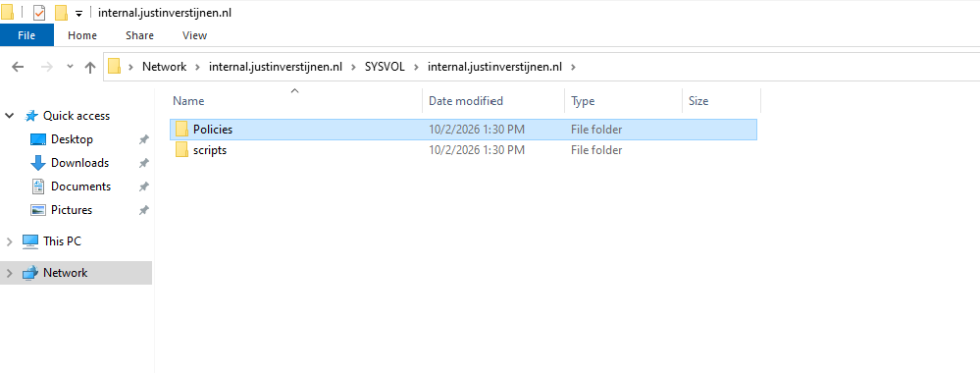This screenshot has width=980, height=373.
Task: Click the Policies date modified cell
Action: click(477, 130)
